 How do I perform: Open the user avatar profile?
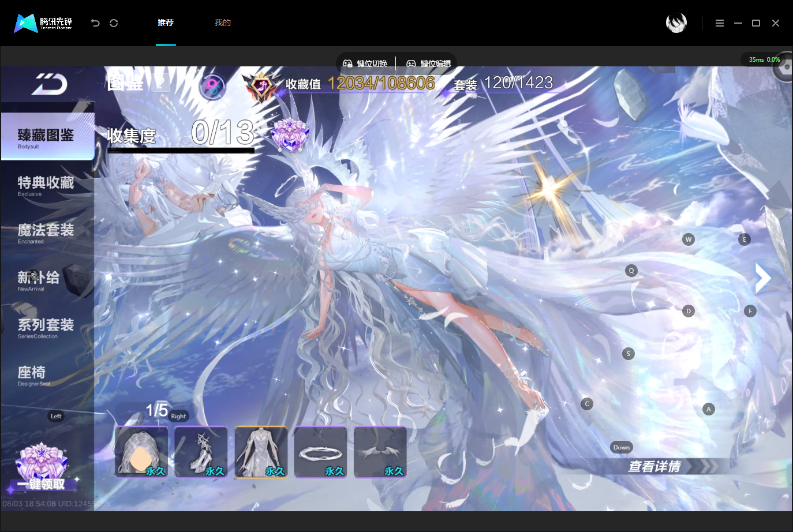click(x=676, y=23)
